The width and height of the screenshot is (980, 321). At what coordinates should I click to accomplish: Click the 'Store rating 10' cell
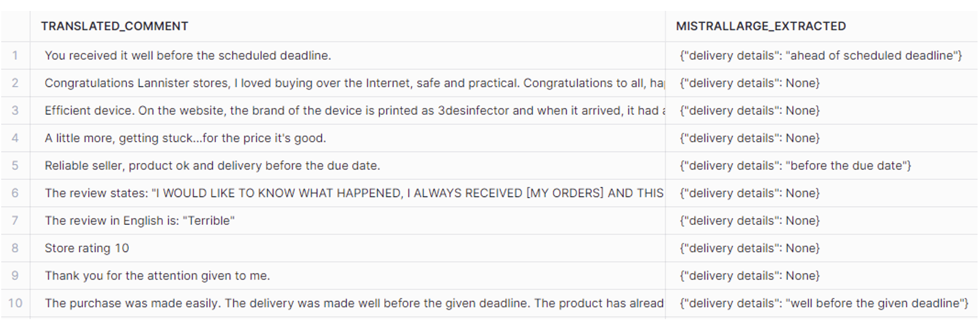tap(347, 248)
